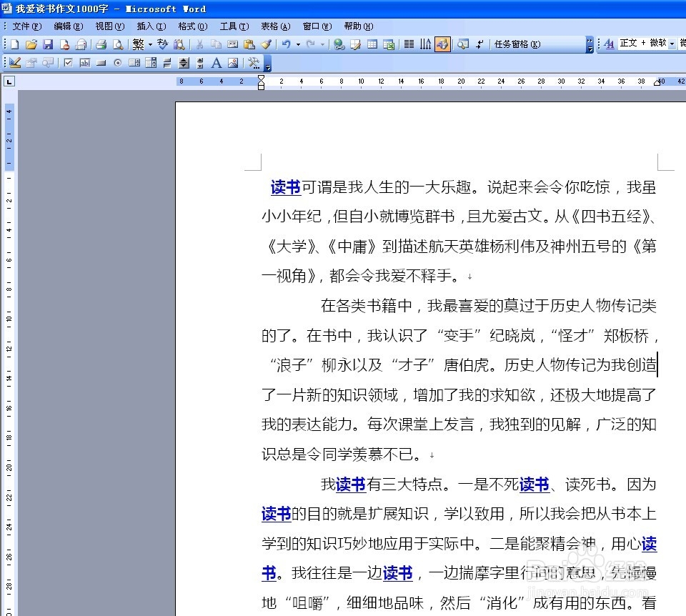686x616 pixels.
Task: Click the first-line indent marker on the ruler
Action: pos(262,77)
